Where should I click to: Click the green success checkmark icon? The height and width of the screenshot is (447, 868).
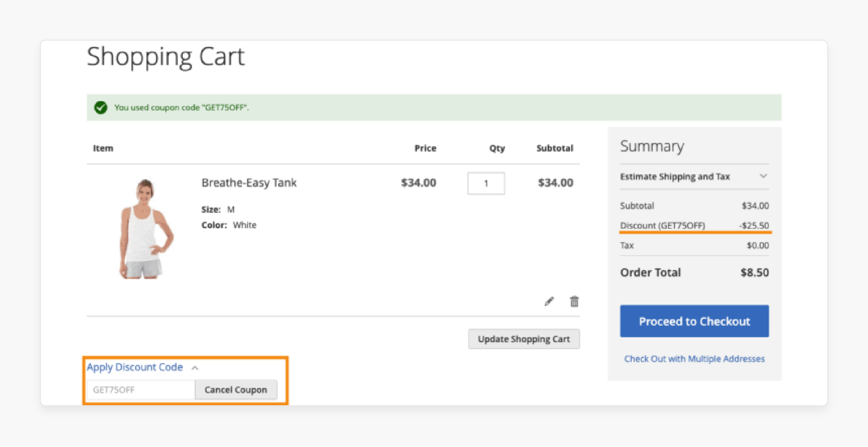coord(101,107)
